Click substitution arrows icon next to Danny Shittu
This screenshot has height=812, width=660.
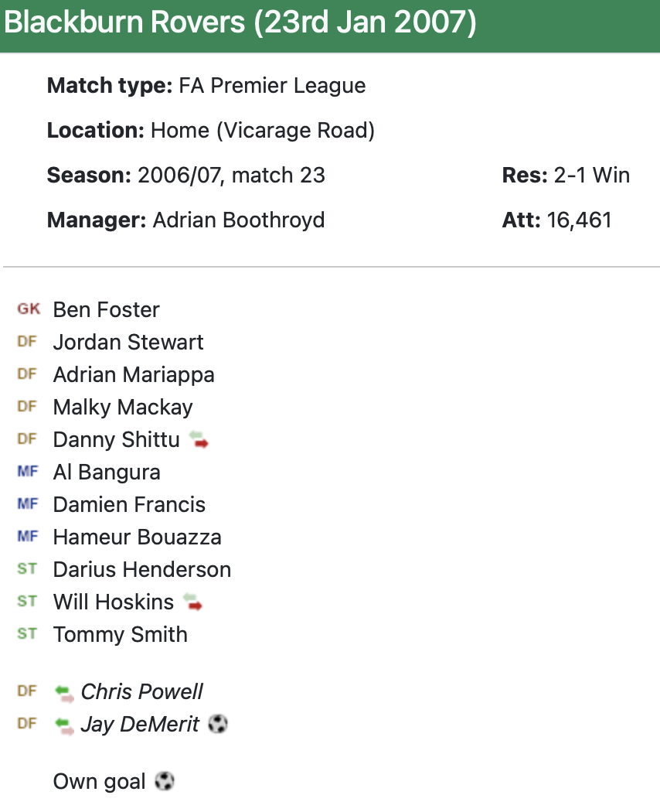click(x=199, y=440)
